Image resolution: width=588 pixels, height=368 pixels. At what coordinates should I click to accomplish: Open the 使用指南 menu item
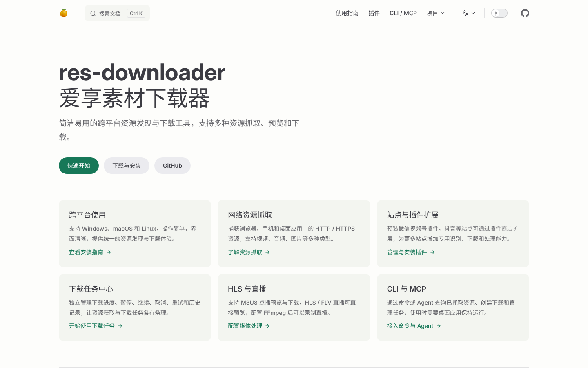coord(347,13)
